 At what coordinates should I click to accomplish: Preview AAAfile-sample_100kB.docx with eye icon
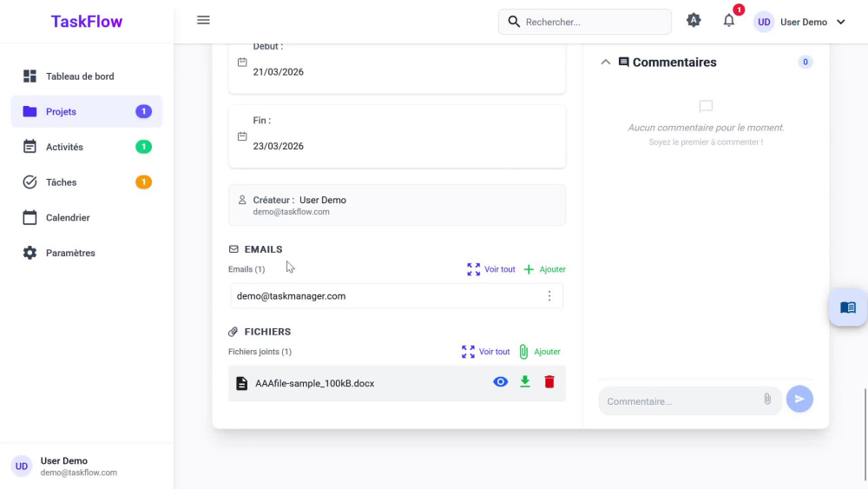coord(501,382)
